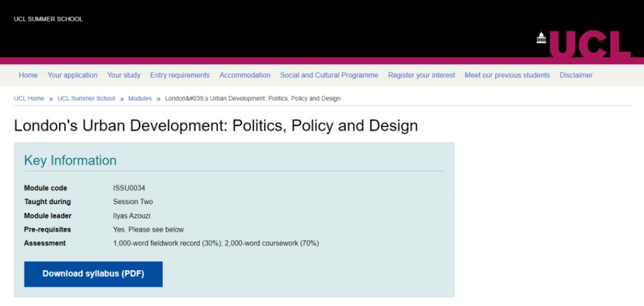
Task: Download the syllabus PDF
Action: point(93,274)
